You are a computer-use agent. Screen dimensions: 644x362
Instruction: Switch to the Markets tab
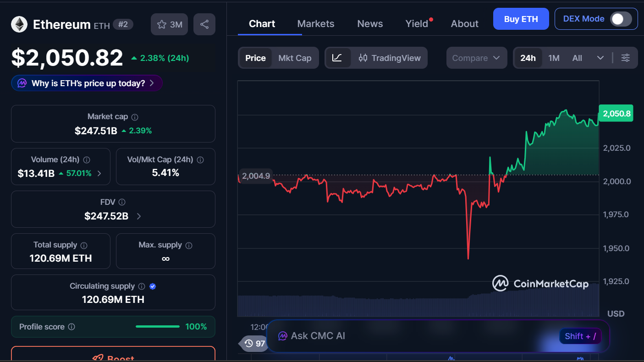click(x=315, y=23)
